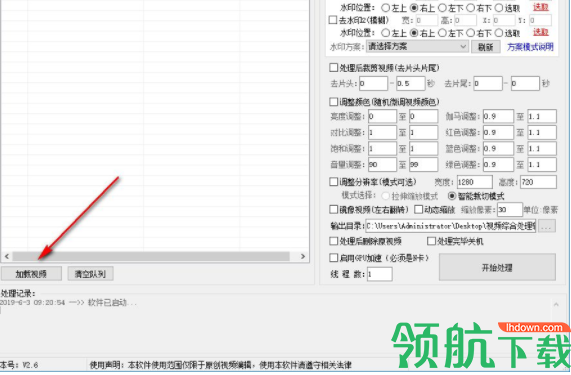Enable the 动态缩放 checkbox
The image size is (571, 375).
point(419,209)
